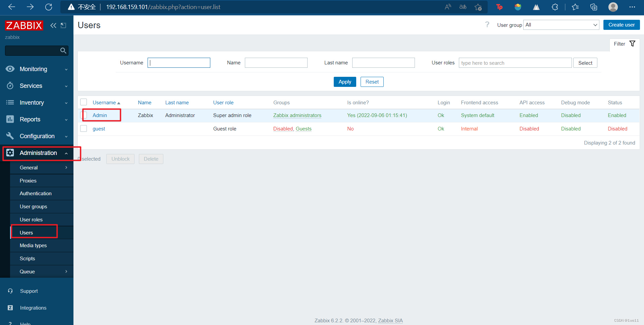
Task: Check the Admin user row checkbox
Action: [84, 115]
